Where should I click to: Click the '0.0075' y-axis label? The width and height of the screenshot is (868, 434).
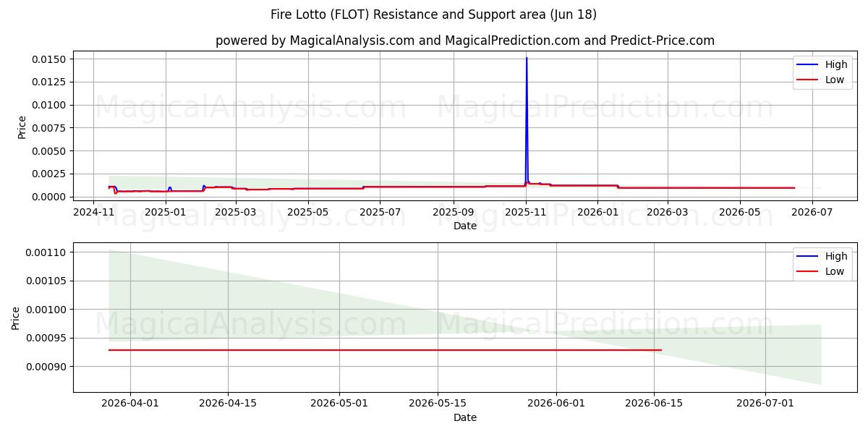point(50,128)
